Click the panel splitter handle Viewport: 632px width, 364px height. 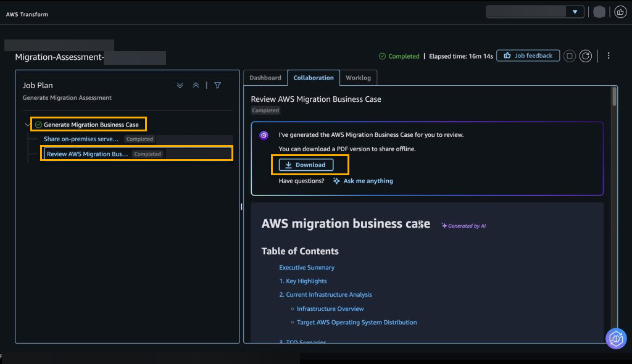[x=241, y=207]
